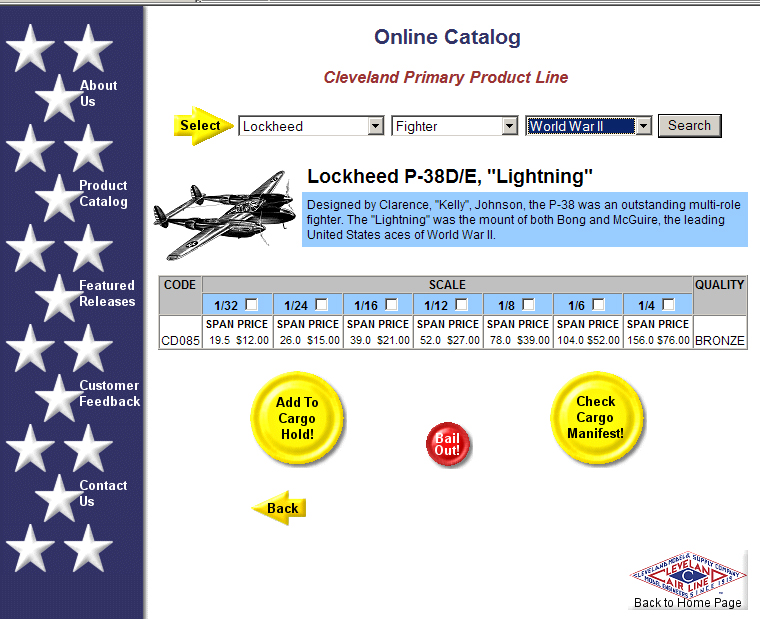Follow the Back to Home Page link

(688, 602)
